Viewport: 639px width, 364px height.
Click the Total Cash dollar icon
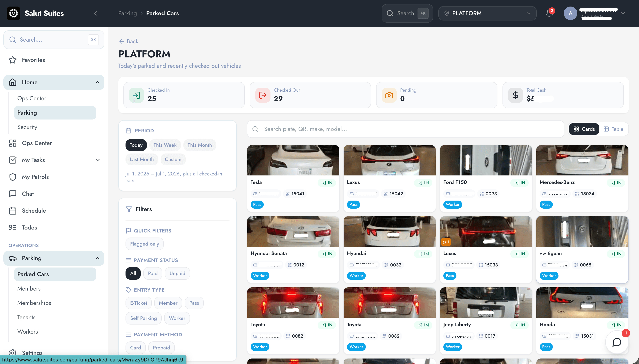515,95
